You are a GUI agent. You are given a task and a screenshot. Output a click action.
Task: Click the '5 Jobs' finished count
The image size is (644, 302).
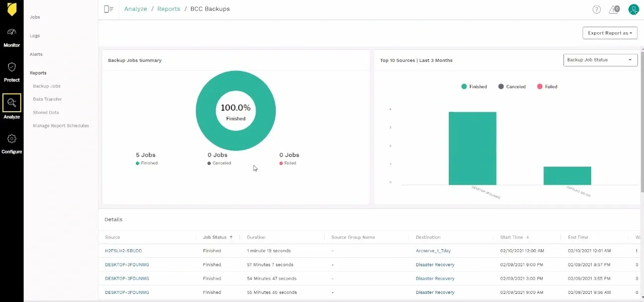click(x=146, y=155)
